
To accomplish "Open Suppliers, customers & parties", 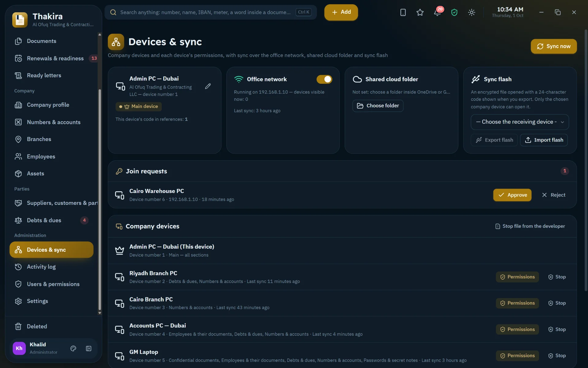I will 54,203.
